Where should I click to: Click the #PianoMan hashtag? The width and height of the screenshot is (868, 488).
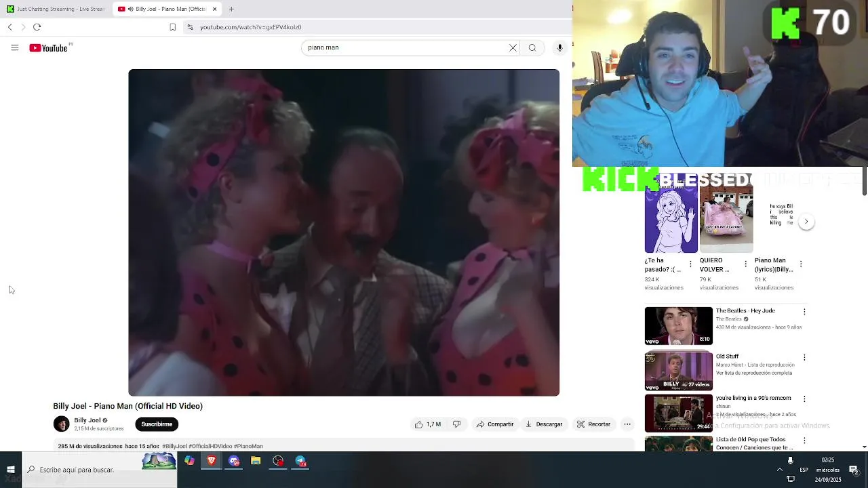click(x=248, y=446)
